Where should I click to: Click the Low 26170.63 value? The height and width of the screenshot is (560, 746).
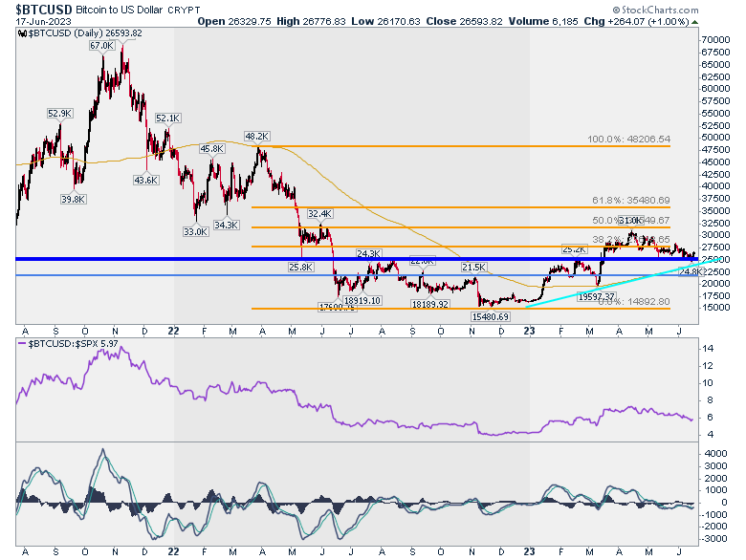coord(385,21)
